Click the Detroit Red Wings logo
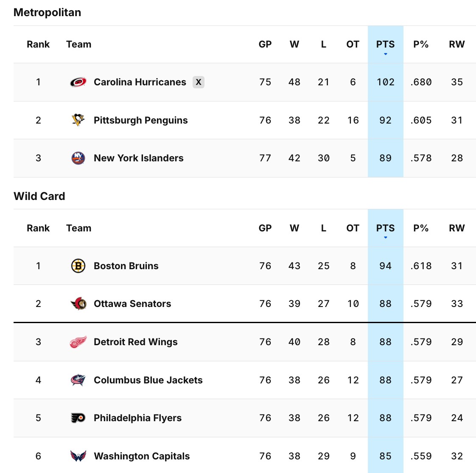Viewport: 476px width, 473px height. (77, 342)
